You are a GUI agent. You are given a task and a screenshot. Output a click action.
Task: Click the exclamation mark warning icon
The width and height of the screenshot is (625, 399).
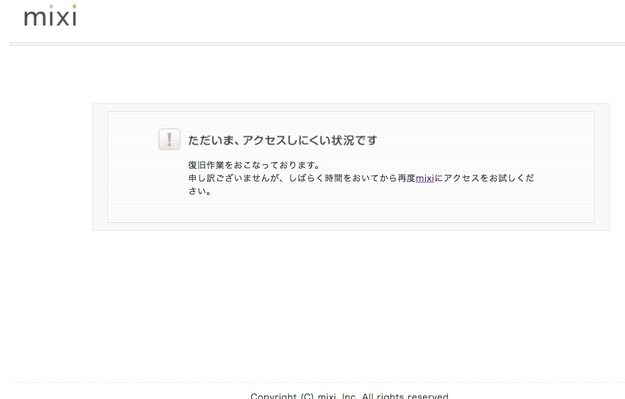169,139
